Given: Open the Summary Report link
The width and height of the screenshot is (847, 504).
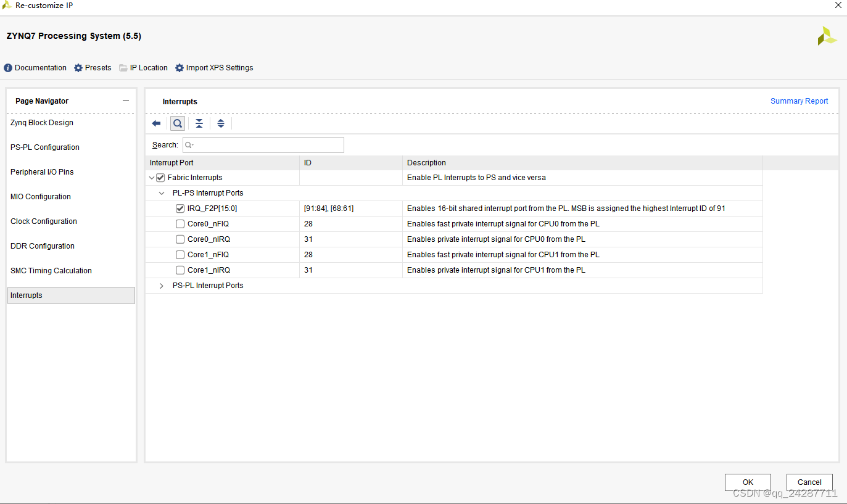Looking at the screenshot, I should [x=799, y=101].
